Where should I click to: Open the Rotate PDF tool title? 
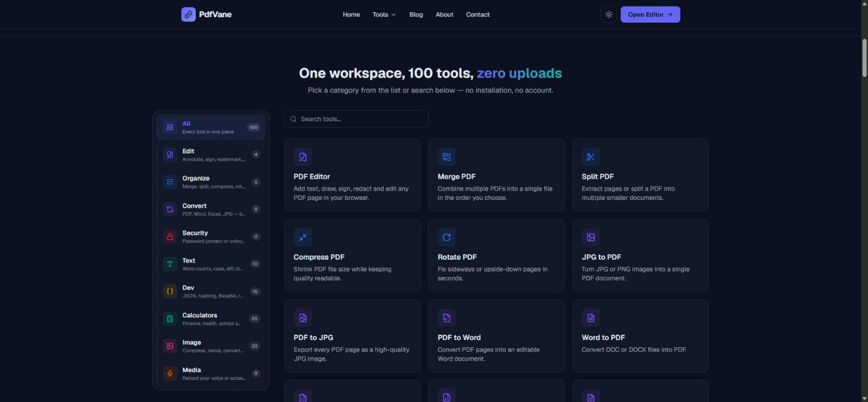pos(457,257)
